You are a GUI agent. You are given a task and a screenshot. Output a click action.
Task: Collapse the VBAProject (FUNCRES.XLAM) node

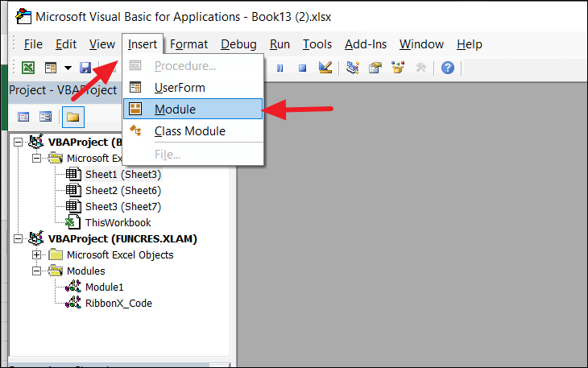click(18, 238)
